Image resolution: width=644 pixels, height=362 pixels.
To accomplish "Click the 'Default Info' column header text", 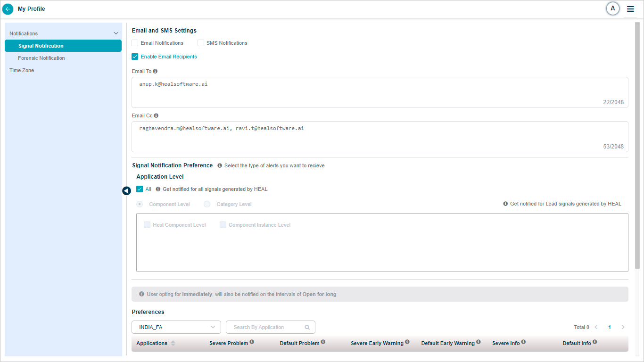I will (577, 343).
